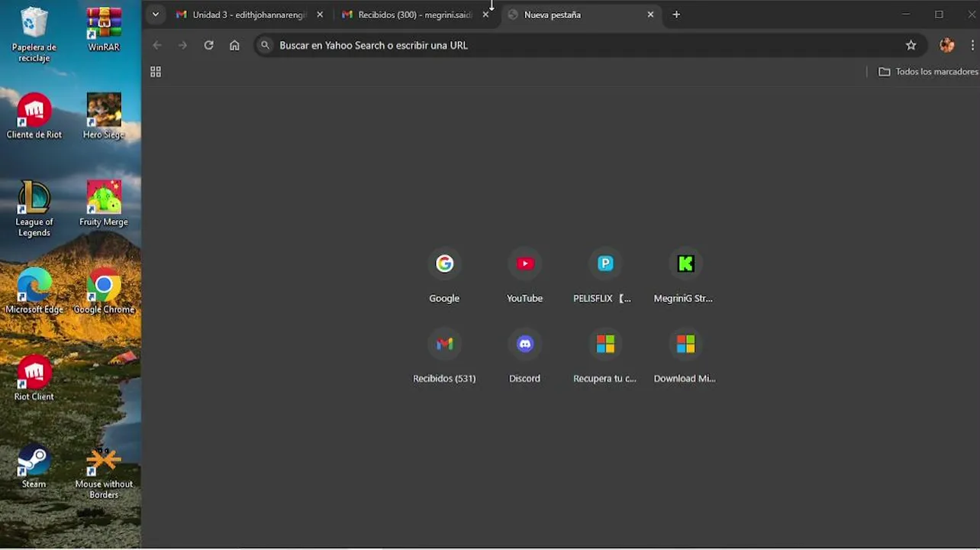Select the Google Chrome desktop icon
This screenshot has height=550, width=980.
click(104, 292)
